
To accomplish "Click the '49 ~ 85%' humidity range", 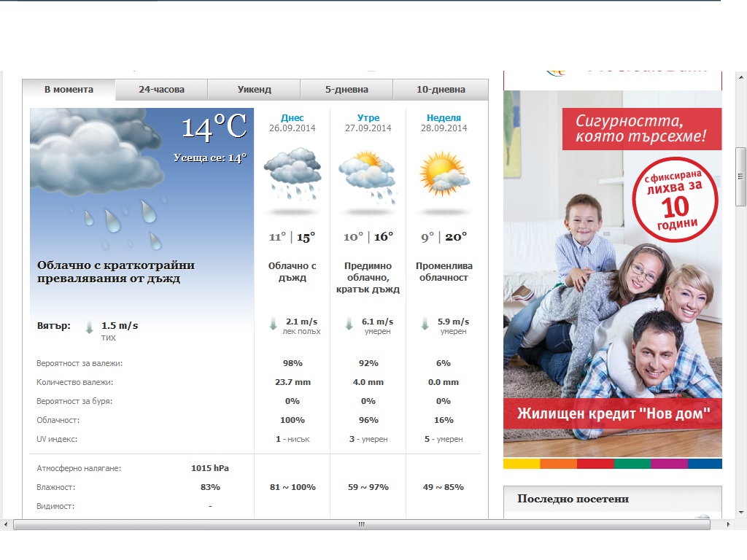I will (x=444, y=488).
